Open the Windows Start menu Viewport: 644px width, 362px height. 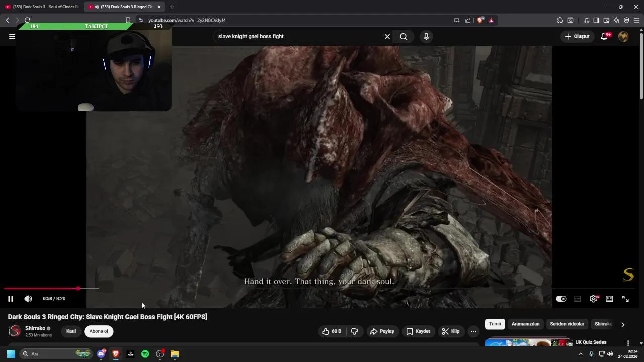coord(11,354)
